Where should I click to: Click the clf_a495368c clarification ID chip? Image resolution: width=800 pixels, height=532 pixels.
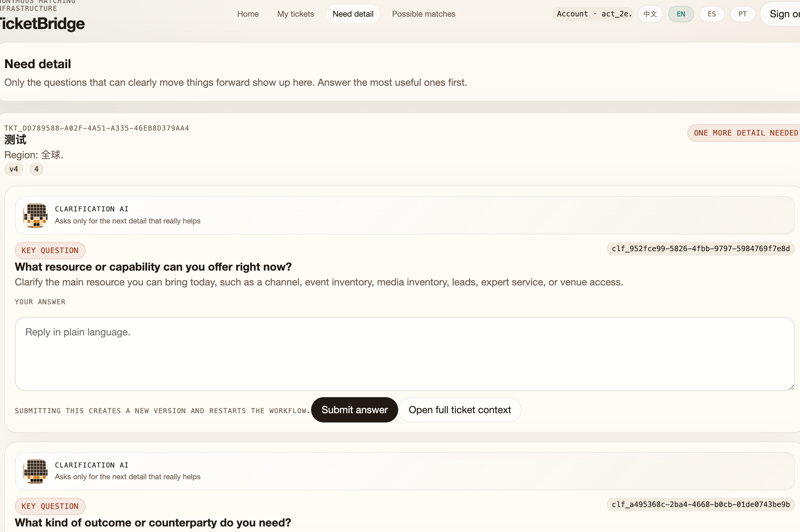point(700,505)
